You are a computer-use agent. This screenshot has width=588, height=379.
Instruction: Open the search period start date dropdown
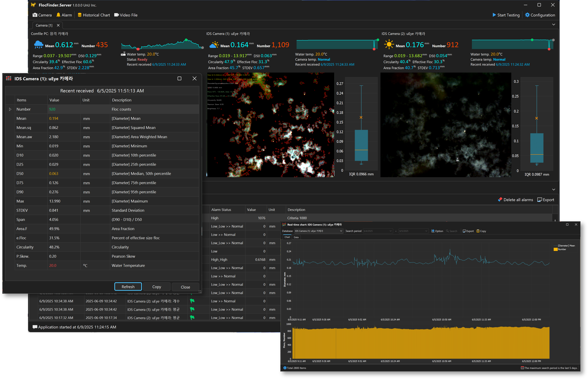(390, 231)
